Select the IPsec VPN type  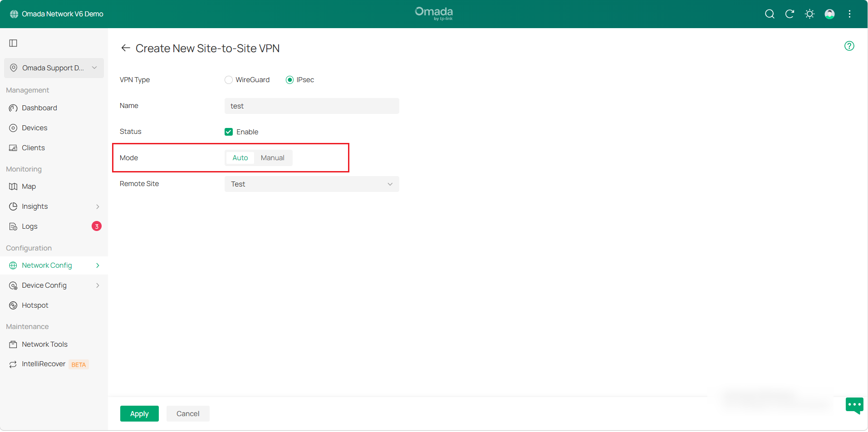(x=290, y=79)
